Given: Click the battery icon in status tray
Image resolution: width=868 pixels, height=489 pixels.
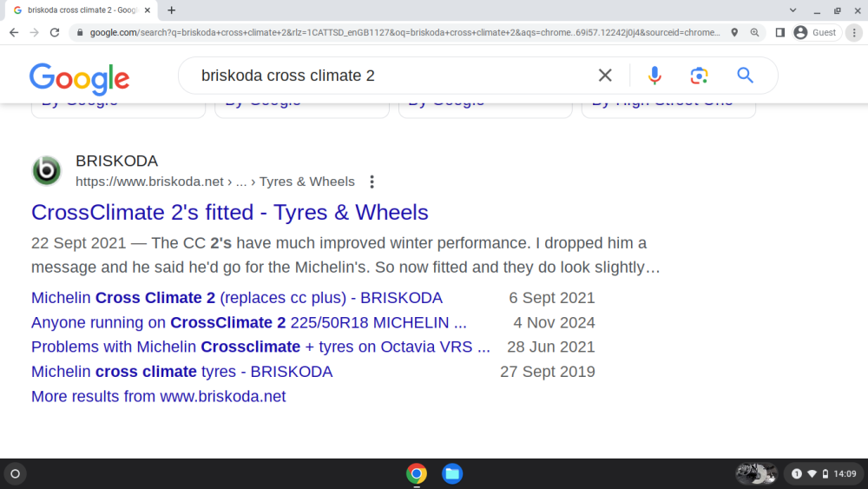Looking at the screenshot, I should point(825,473).
